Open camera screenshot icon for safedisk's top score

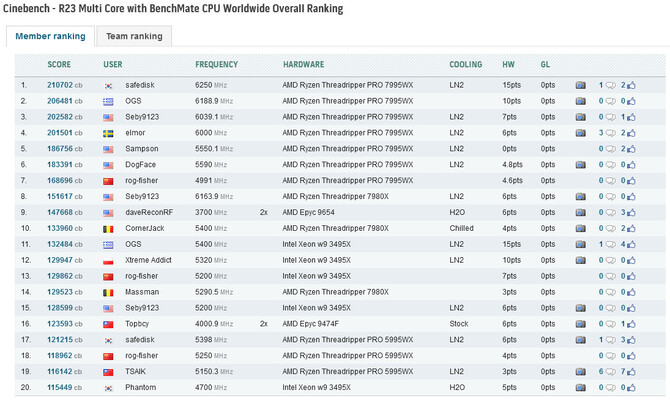point(580,85)
